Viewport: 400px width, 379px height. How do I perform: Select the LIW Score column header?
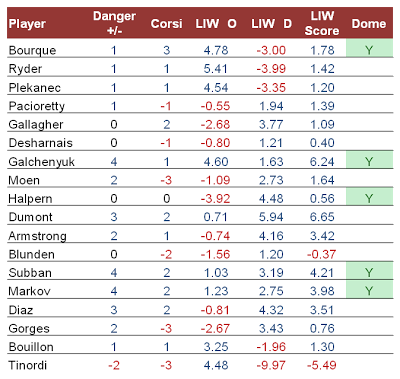point(322,23)
